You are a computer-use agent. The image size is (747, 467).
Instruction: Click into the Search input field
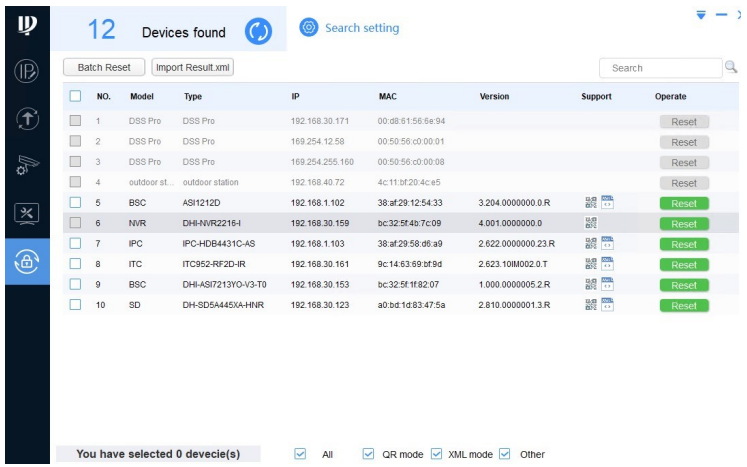click(x=660, y=68)
